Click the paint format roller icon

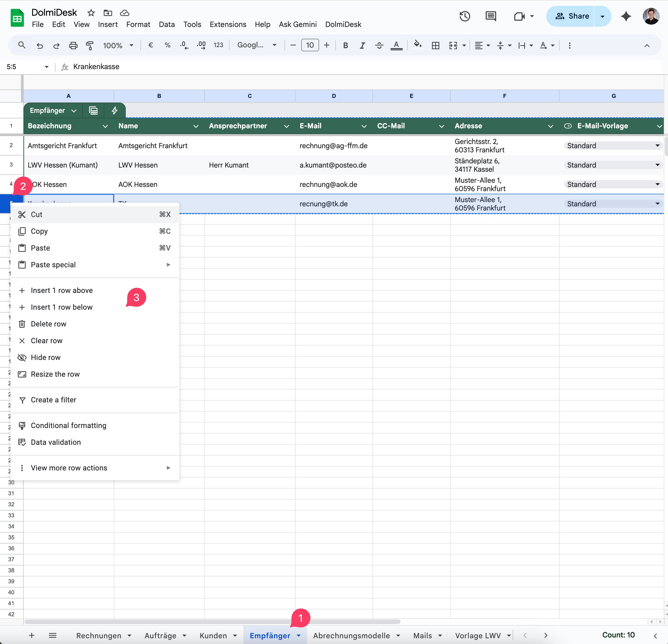point(90,45)
